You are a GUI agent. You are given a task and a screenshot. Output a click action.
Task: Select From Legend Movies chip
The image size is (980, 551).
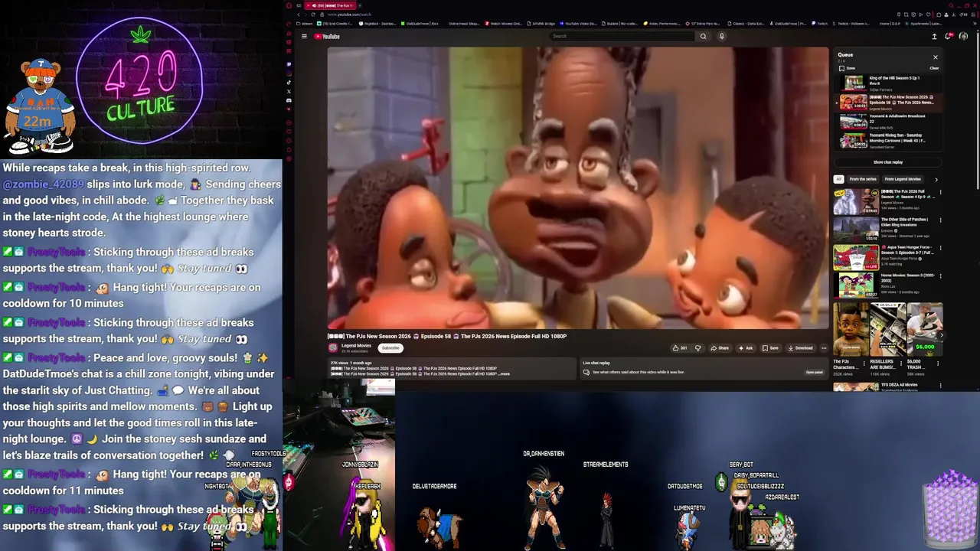point(903,179)
